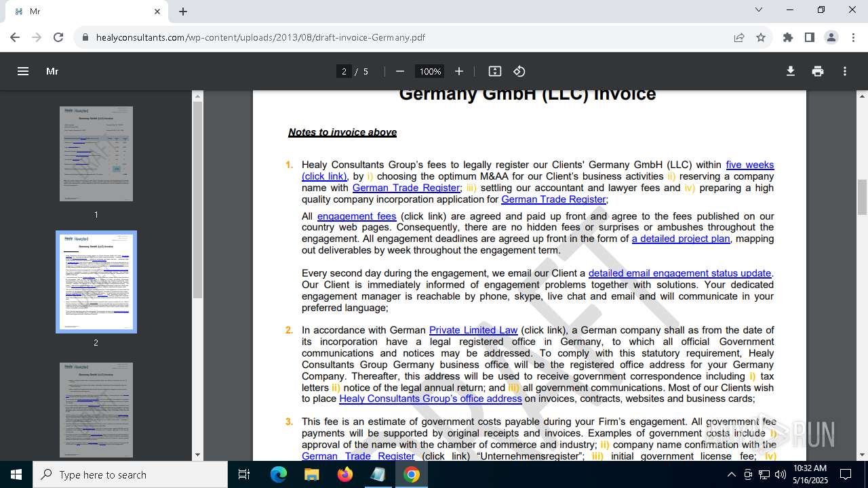Click the Windows search box

click(130, 474)
